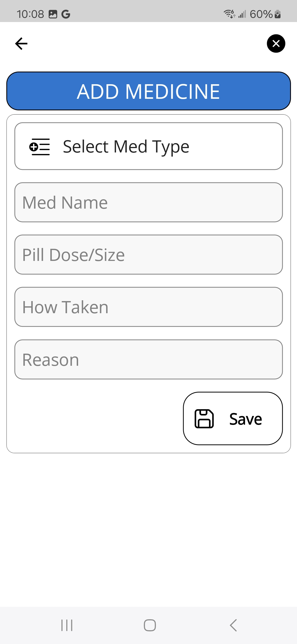Image resolution: width=297 pixels, height=644 pixels.
Task: Tap the 10:08 clock in status bar
Action: (x=30, y=14)
